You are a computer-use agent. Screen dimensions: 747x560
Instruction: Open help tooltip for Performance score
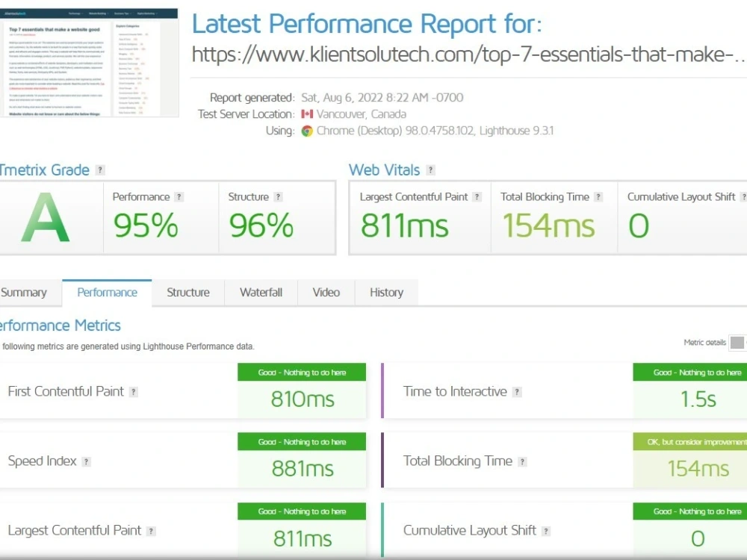tap(179, 196)
